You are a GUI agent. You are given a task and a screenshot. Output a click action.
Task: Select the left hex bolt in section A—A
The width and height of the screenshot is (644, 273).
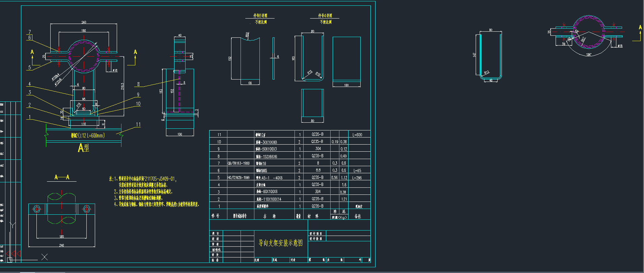coord(37,209)
